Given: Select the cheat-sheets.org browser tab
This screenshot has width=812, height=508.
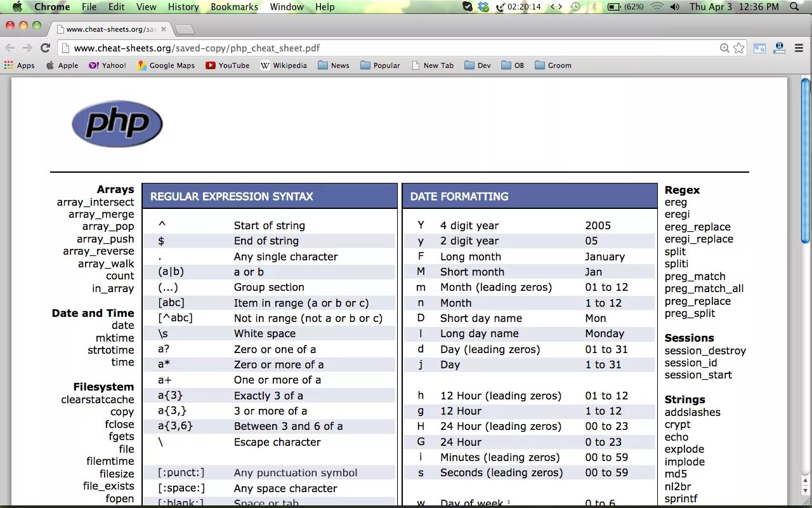Looking at the screenshot, I should pos(111,29).
